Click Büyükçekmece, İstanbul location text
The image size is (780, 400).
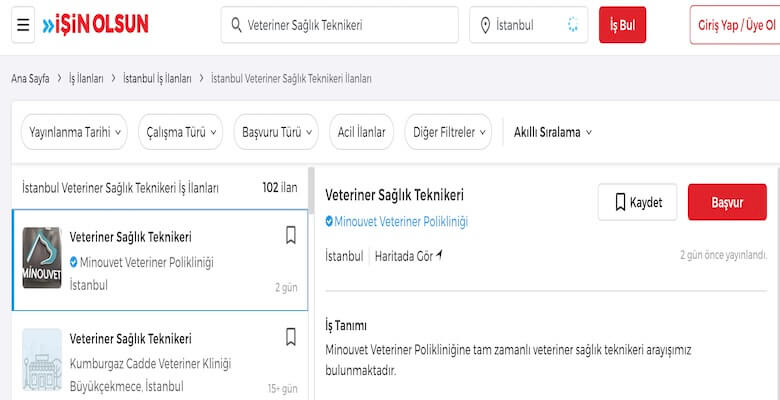126,386
